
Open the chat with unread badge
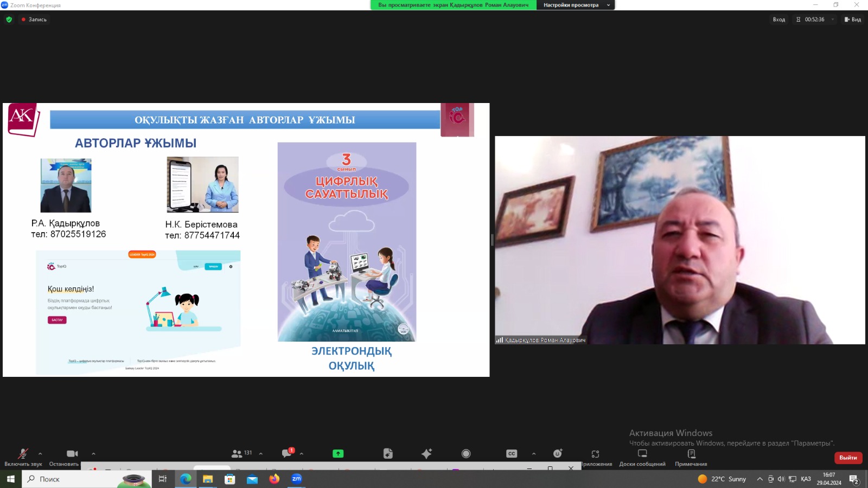click(x=288, y=453)
